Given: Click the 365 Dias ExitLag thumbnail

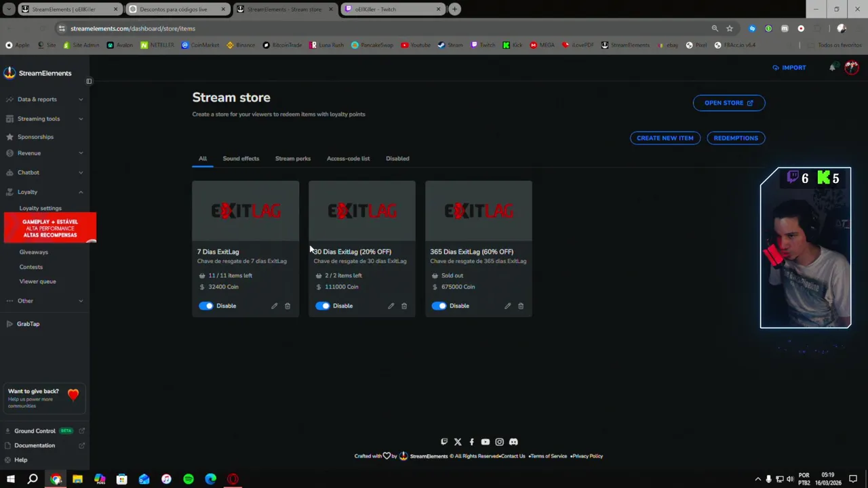Looking at the screenshot, I should click(479, 211).
